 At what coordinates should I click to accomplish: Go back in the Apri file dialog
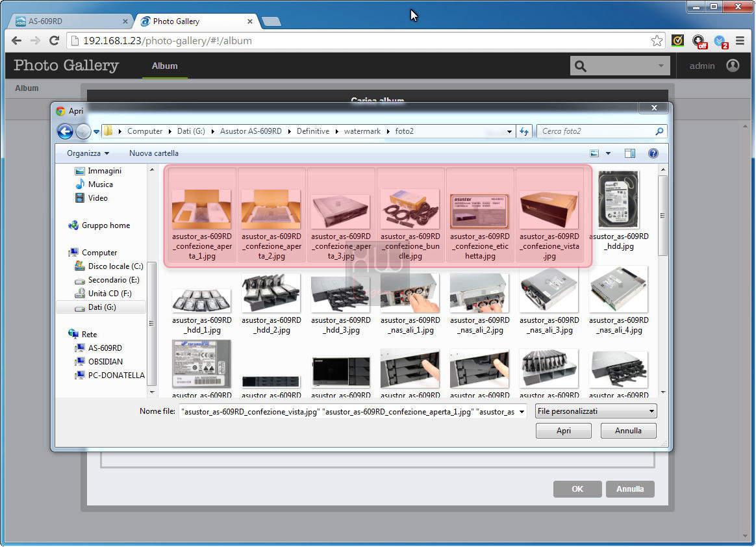[65, 131]
